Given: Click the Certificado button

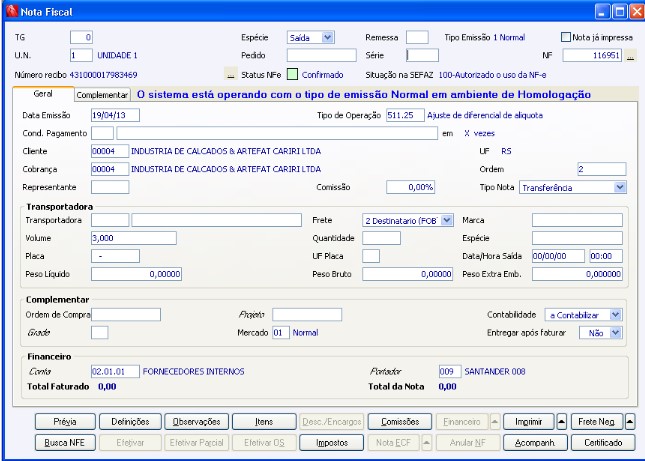Looking at the screenshot, I should (603, 442).
